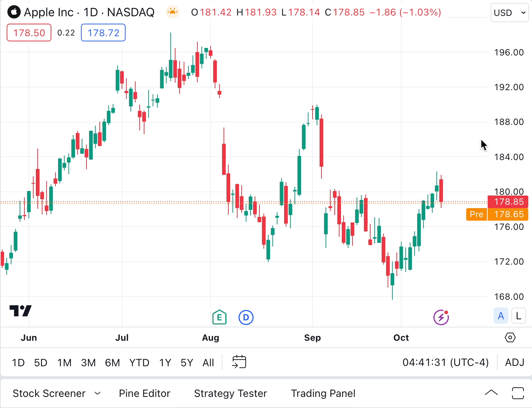Switch to the Pine Editor tab
Viewport: 532px width, 408px height.
pyautogui.click(x=144, y=393)
